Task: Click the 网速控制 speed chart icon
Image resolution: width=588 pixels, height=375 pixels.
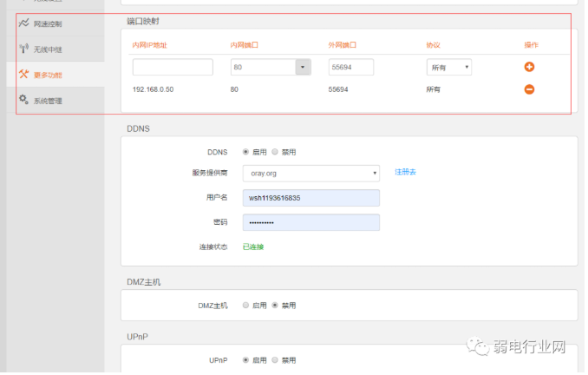Action: [x=23, y=23]
